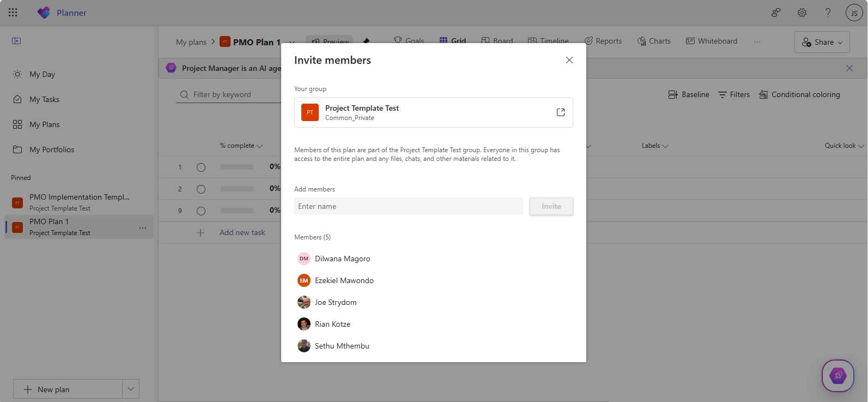This screenshot has width=868, height=402.
Task: Open the settings gear icon
Action: pos(802,13)
